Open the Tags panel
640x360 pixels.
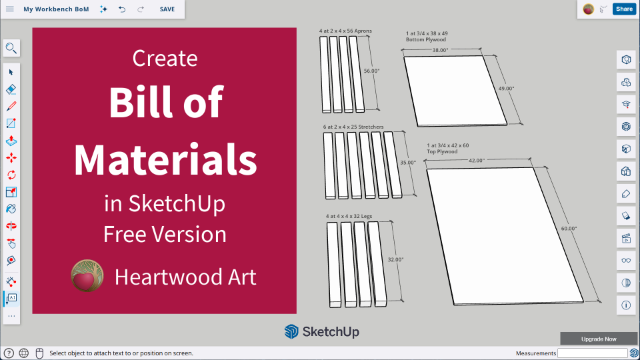pyautogui.click(x=626, y=194)
